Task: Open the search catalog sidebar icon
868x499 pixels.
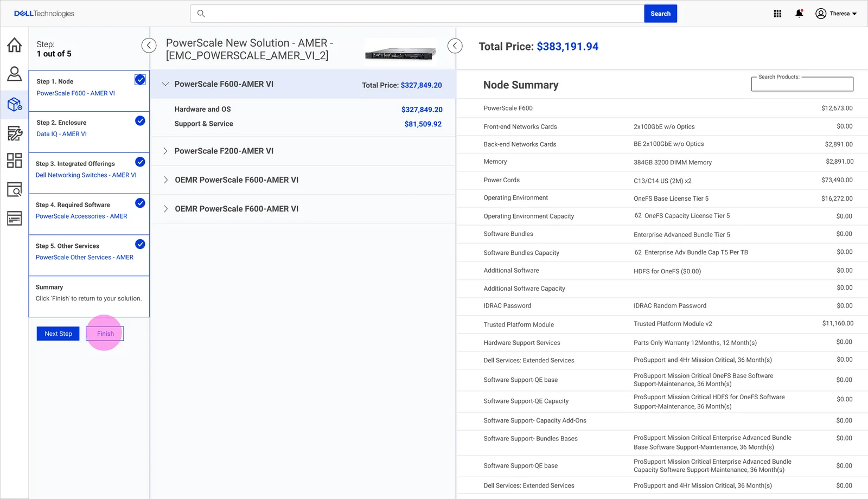Action: (15, 189)
